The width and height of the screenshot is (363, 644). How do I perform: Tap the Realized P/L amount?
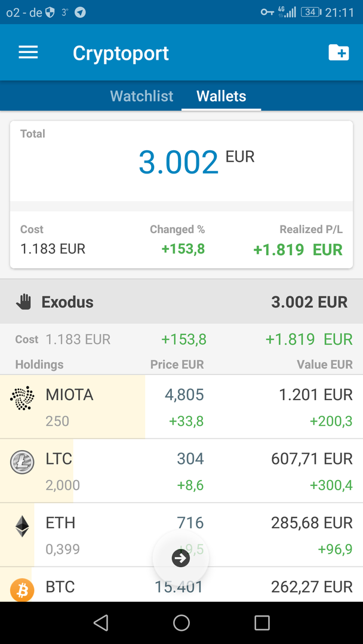(297, 249)
